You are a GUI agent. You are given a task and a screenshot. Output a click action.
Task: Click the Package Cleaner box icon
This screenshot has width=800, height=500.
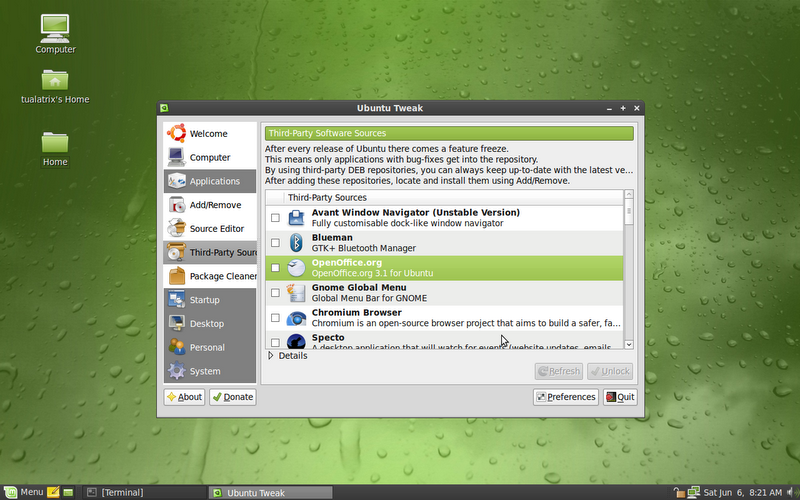[177, 276]
